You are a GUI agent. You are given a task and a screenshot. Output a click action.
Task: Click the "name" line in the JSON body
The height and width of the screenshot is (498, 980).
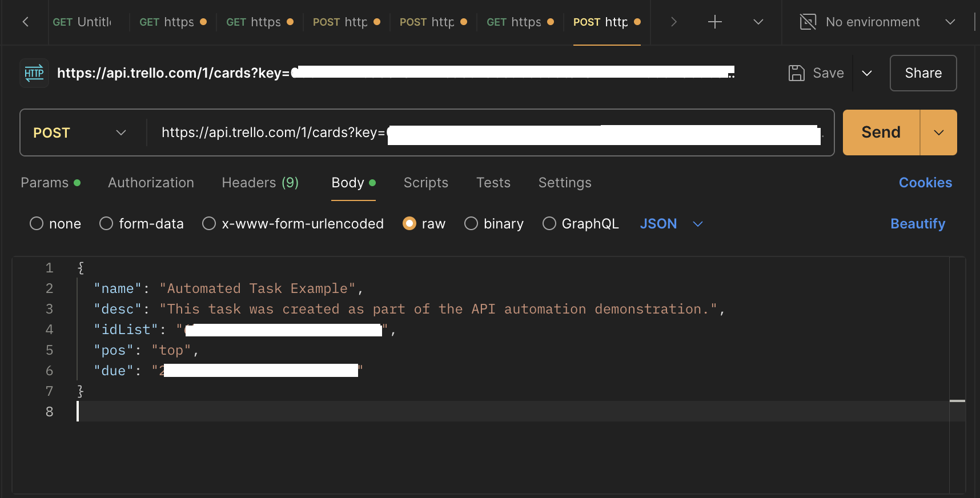pyautogui.click(x=228, y=288)
